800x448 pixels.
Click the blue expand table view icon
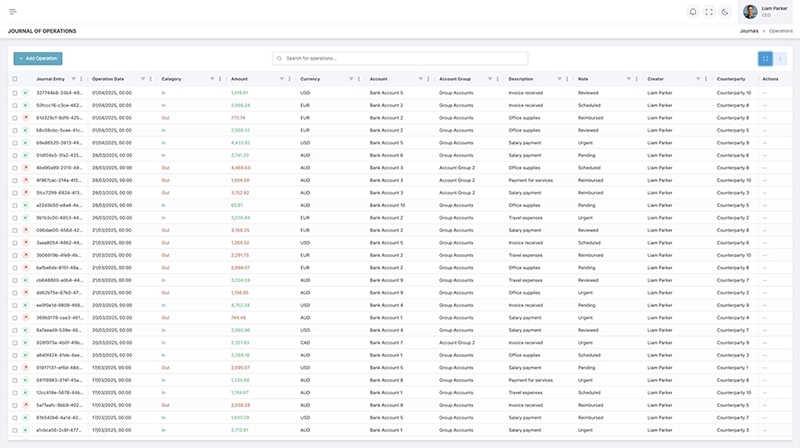(x=765, y=58)
